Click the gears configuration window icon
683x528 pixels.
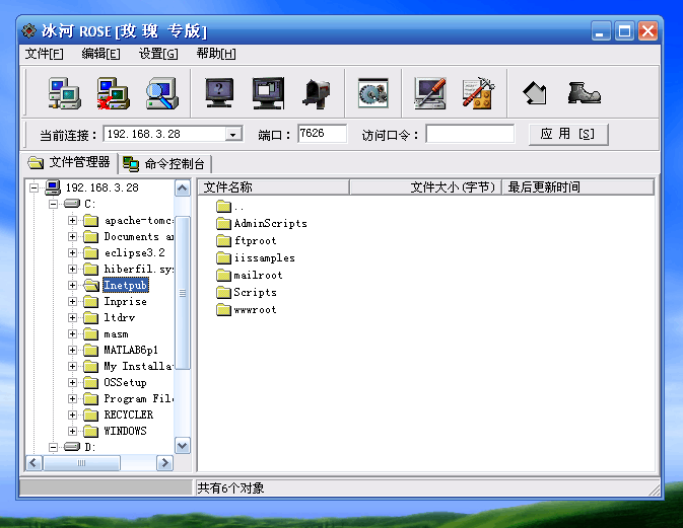coord(373,93)
